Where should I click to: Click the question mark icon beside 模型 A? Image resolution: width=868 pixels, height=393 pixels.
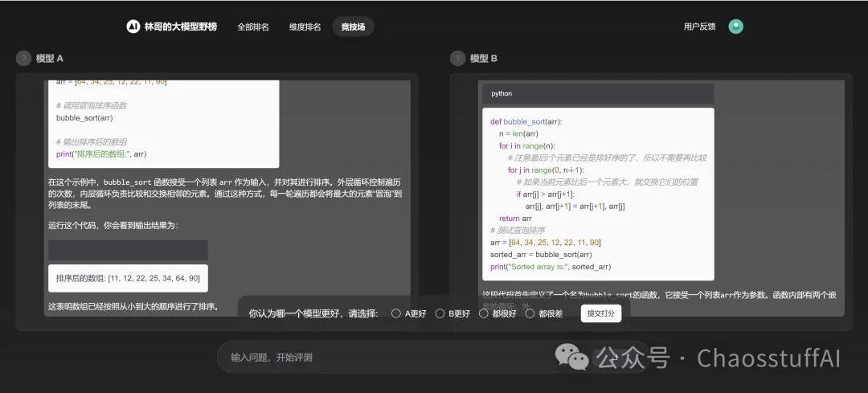coord(23,58)
